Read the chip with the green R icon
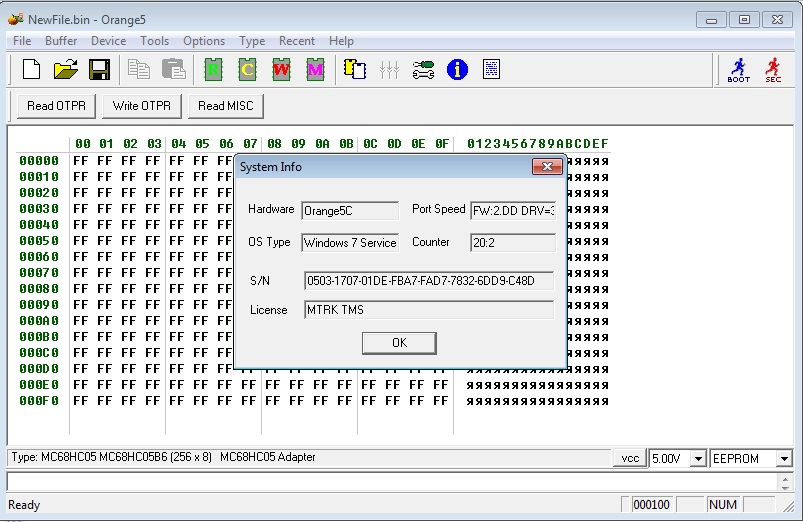 [x=213, y=69]
